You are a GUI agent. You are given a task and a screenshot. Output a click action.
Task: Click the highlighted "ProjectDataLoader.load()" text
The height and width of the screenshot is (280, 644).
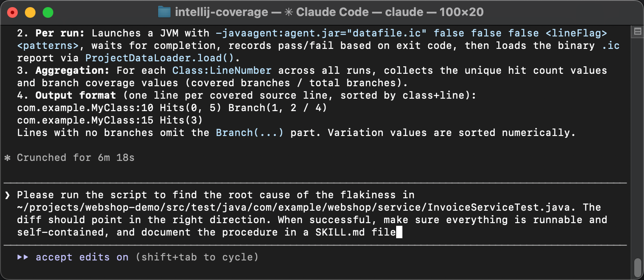pos(159,58)
